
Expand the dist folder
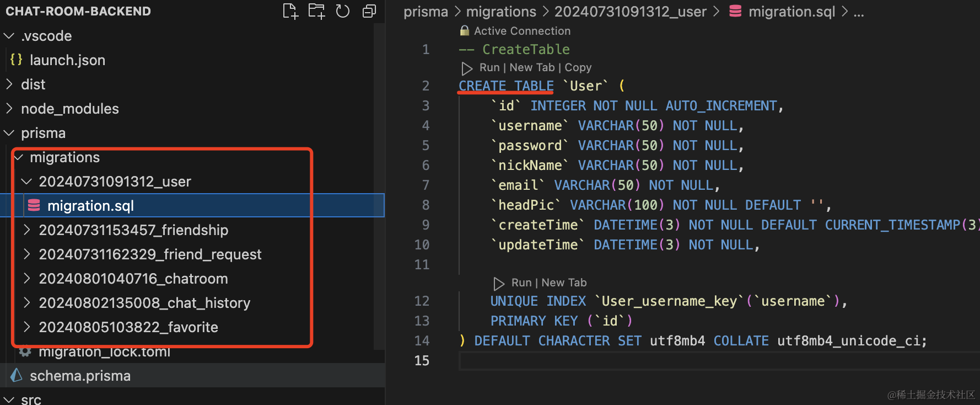9,84
